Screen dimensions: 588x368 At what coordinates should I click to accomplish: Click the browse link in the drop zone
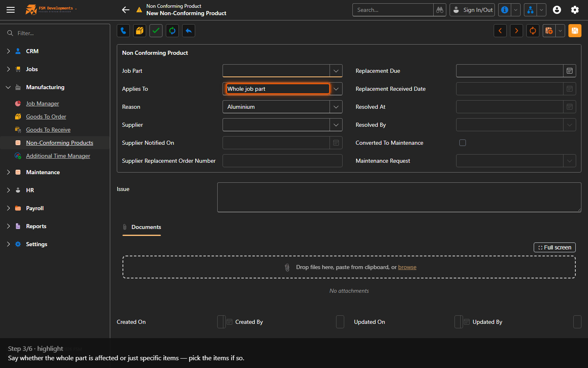pos(407,267)
